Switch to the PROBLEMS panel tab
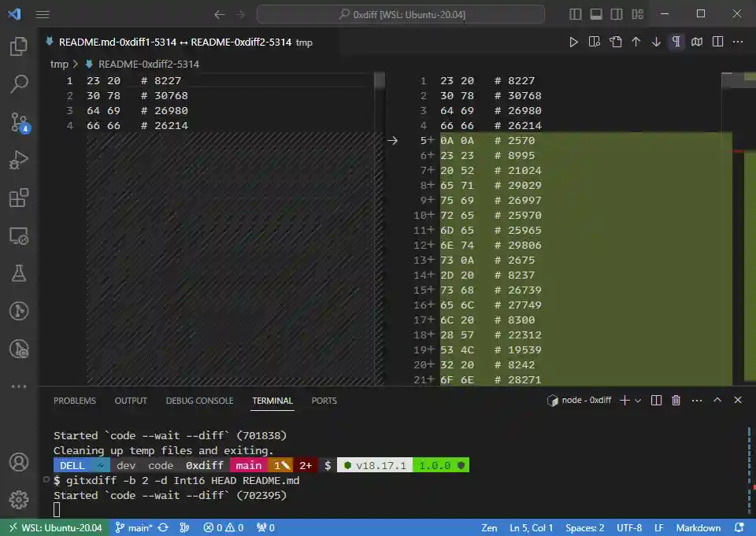The width and height of the screenshot is (756, 536). (75, 401)
